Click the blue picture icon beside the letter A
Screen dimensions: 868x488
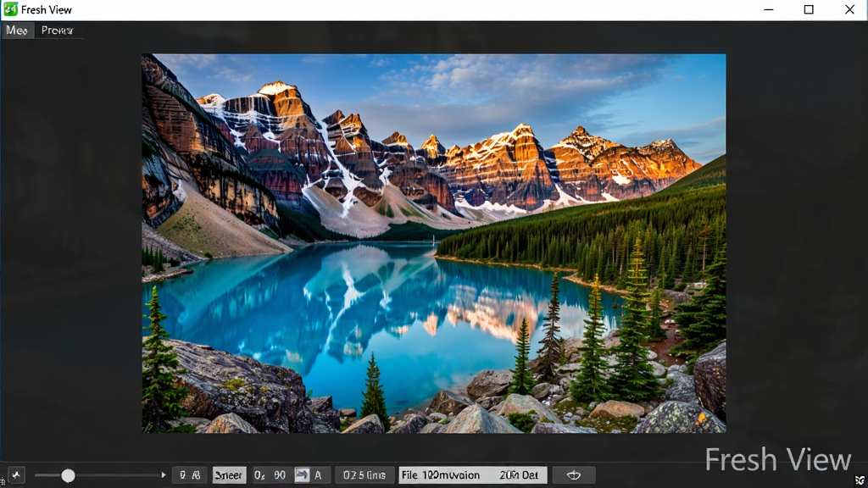pos(303,474)
